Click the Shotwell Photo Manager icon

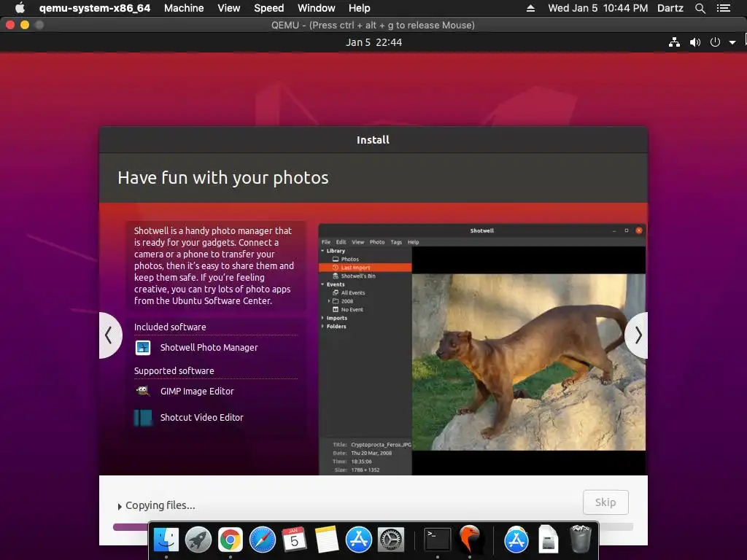143,348
